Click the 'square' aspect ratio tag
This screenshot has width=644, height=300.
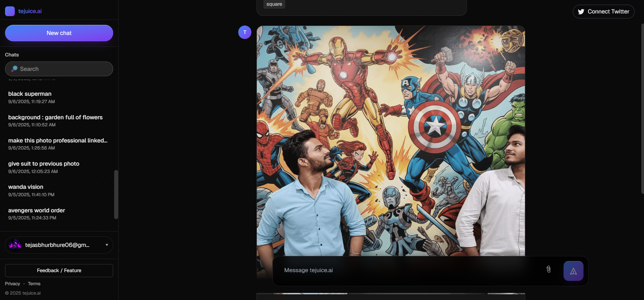pos(274,4)
